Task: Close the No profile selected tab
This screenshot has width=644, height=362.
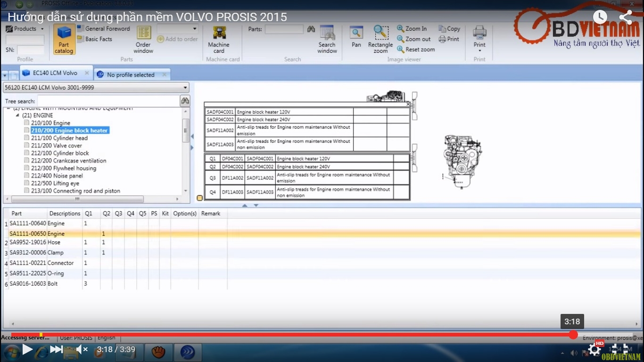Action: click(164, 74)
